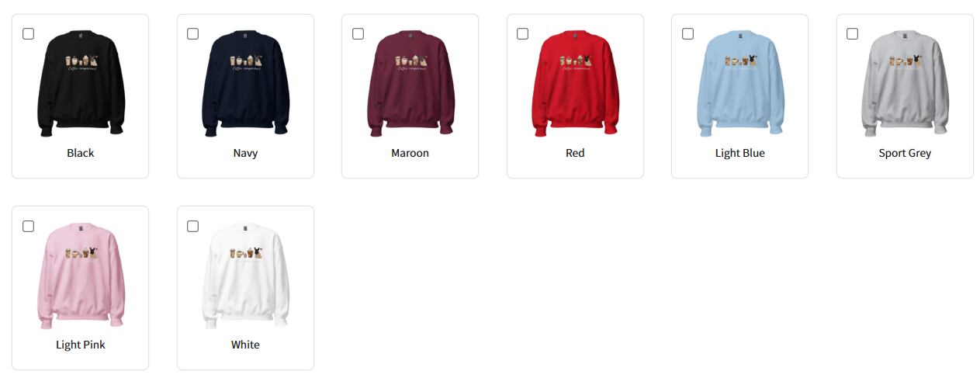This screenshot has width=980, height=378.
Task: Select the maroon sweatshirt picture
Action: point(410,84)
